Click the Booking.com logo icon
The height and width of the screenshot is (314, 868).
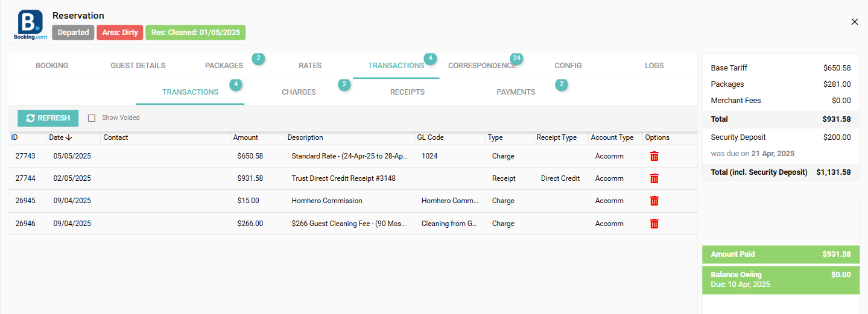(x=30, y=25)
